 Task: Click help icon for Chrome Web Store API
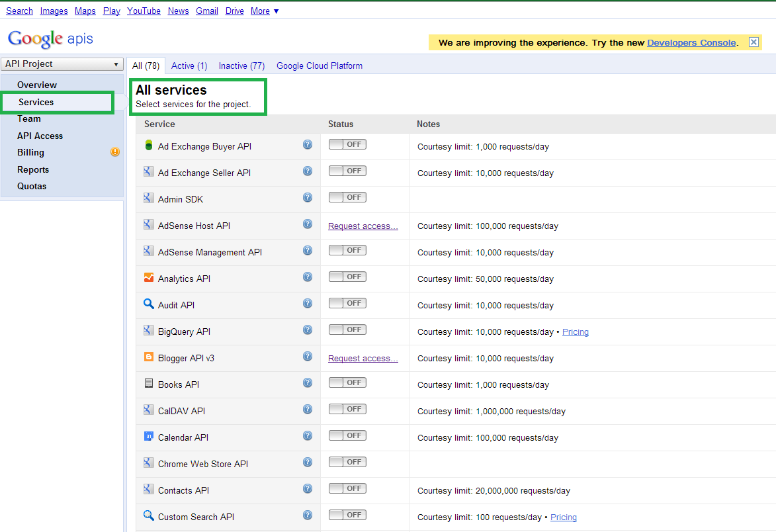[308, 463]
